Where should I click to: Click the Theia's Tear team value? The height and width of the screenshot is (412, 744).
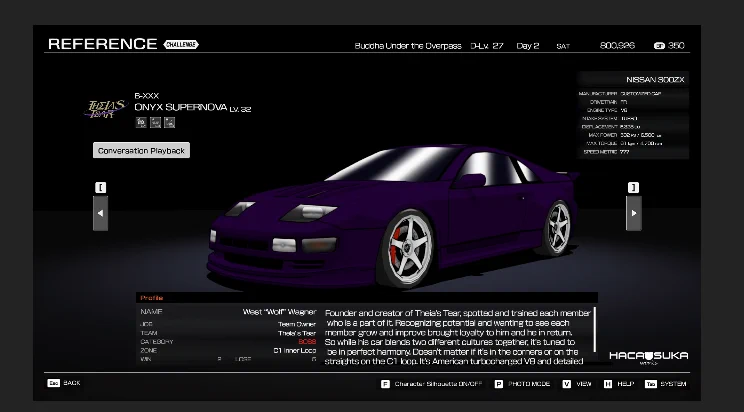pos(297,333)
